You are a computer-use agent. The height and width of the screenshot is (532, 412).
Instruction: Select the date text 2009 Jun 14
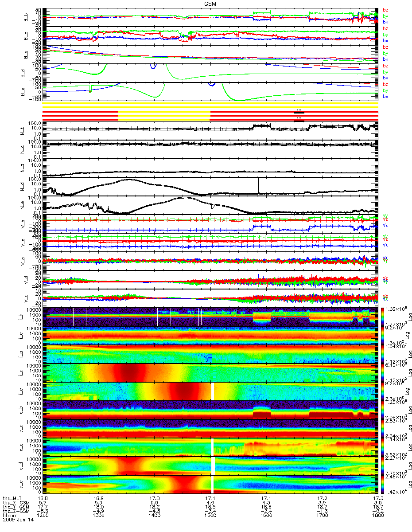click(17, 520)
